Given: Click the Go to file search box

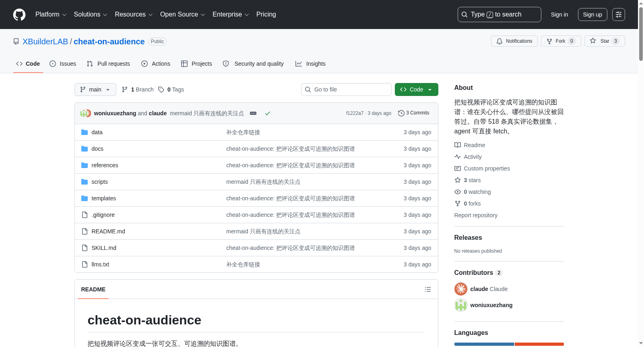Looking at the screenshot, I should click(346, 89).
